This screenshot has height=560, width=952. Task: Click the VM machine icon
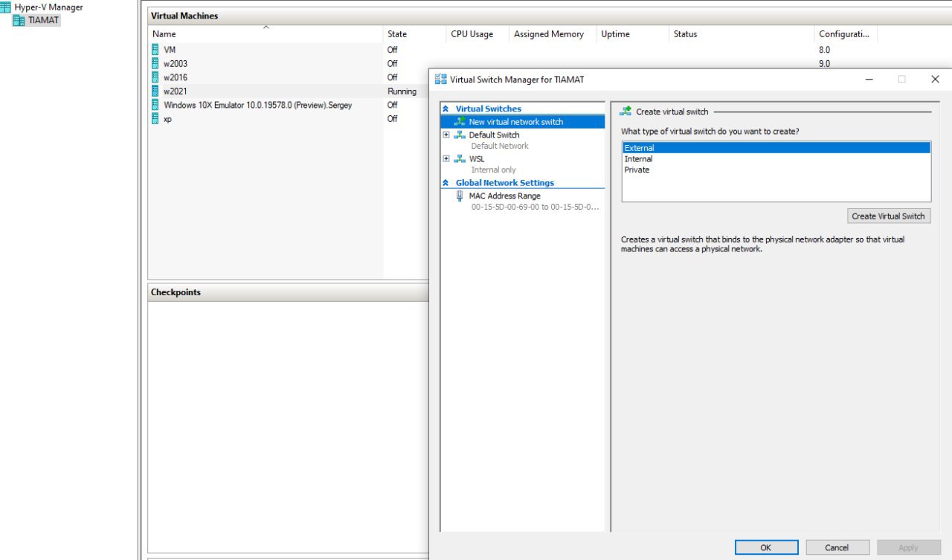tap(155, 50)
